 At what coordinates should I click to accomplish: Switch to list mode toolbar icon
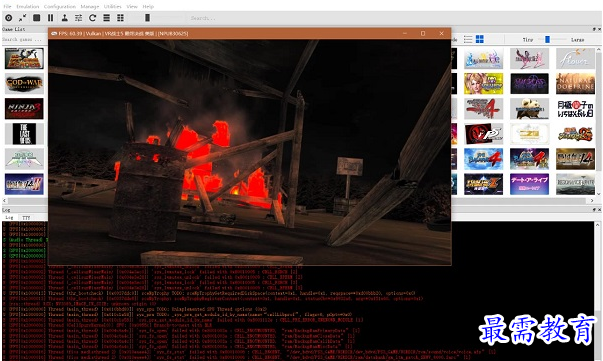click(107, 18)
